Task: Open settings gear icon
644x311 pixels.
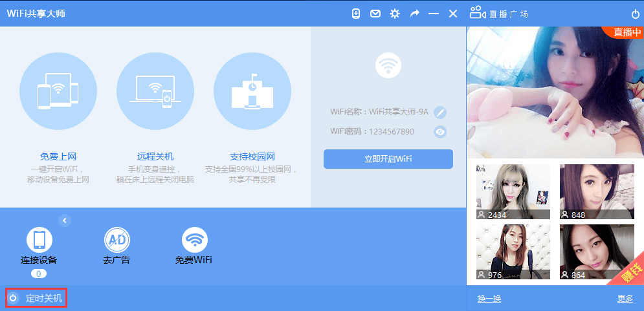Action: point(395,14)
